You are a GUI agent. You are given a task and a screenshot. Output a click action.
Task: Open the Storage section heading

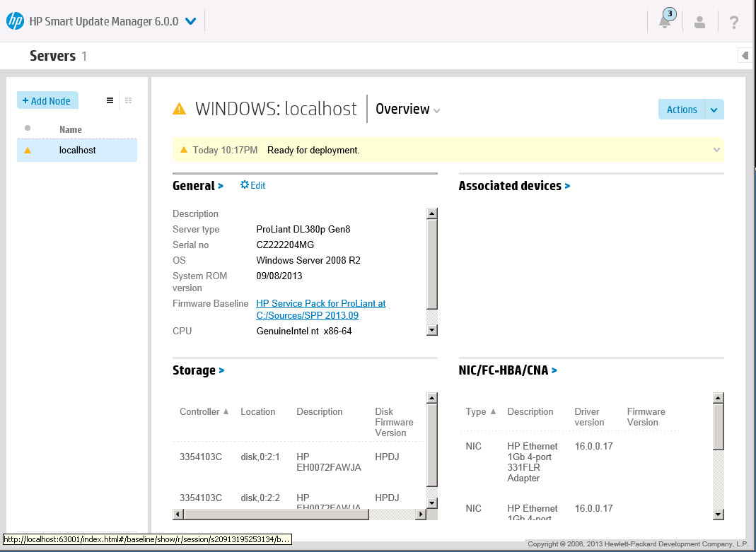click(194, 370)
